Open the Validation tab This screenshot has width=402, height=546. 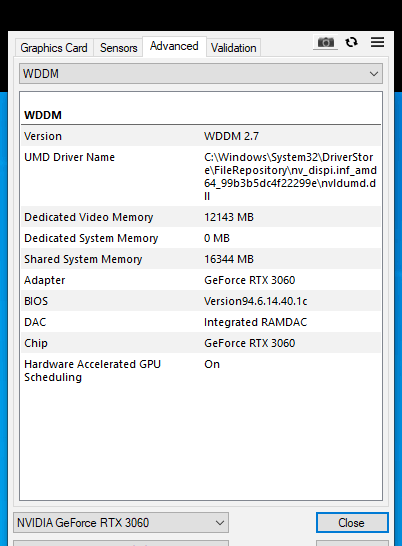point(233,48)
